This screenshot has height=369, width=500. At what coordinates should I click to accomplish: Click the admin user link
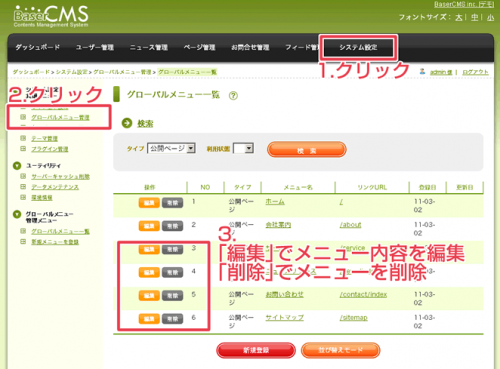441,72
